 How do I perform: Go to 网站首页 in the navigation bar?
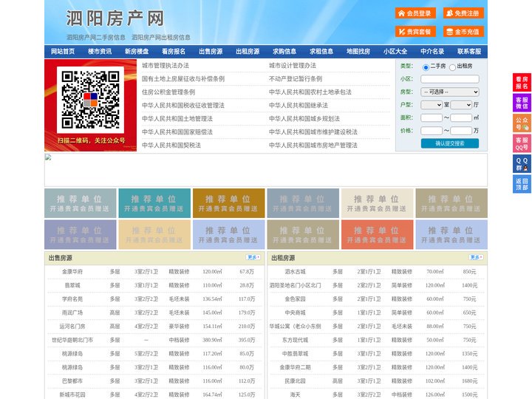coord(63,52)
